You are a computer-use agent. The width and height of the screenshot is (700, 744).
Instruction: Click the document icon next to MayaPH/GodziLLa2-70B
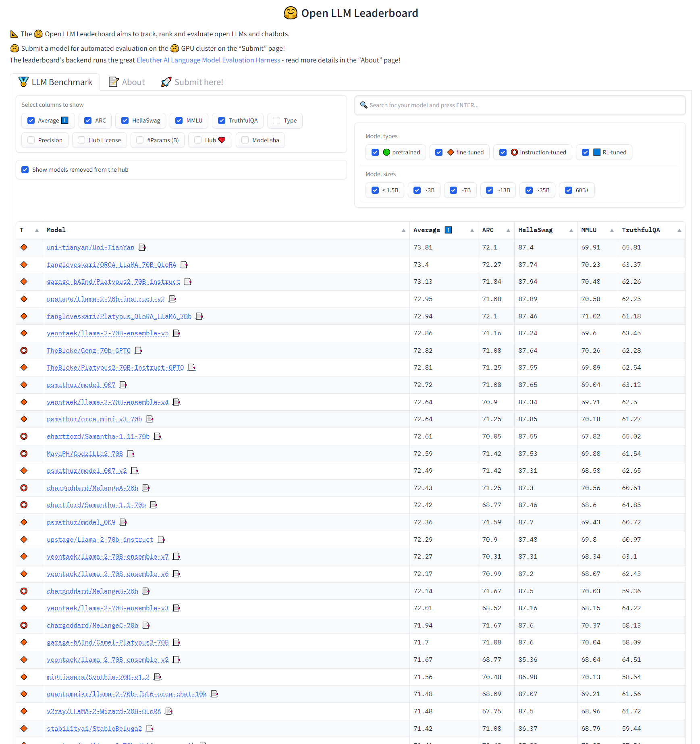point(131,454)
